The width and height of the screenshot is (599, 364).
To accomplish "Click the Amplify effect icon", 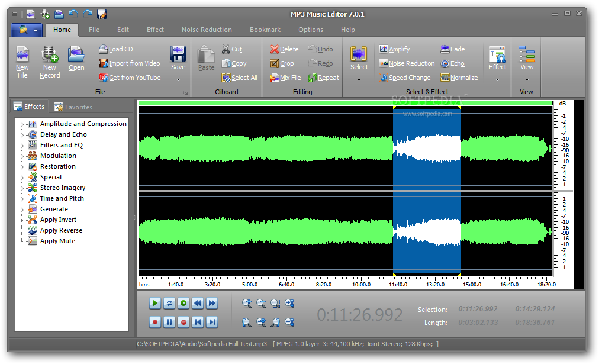I will coord(384,49).
